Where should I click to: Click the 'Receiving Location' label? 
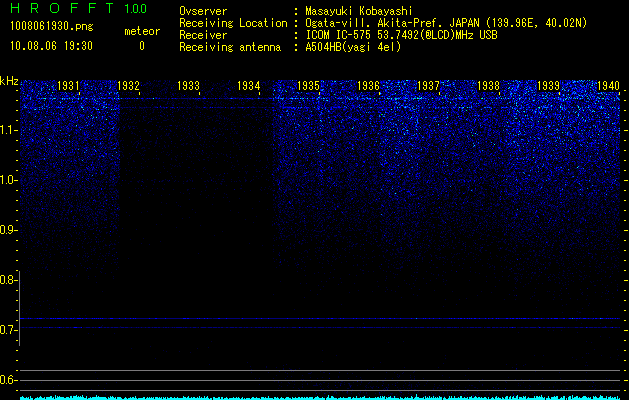(x=233, y=23)
